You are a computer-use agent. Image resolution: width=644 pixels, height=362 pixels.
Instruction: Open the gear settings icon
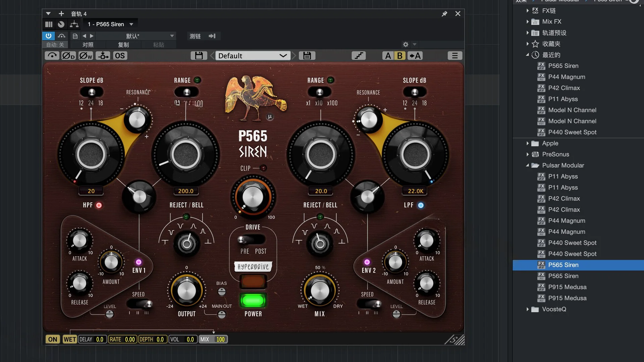(406, 44)
